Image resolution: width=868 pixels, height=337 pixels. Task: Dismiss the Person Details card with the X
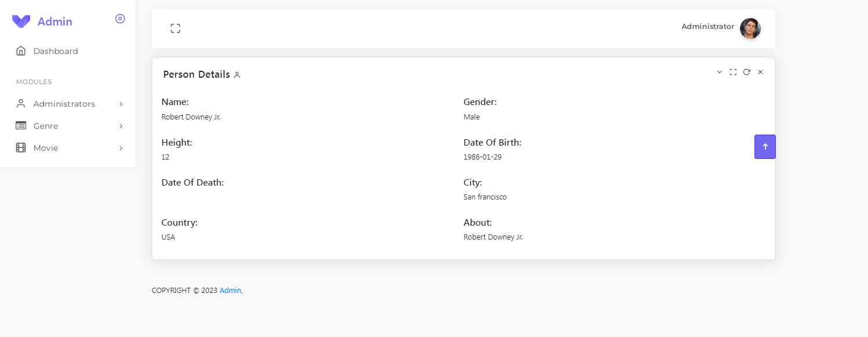[x=760, y=72]
